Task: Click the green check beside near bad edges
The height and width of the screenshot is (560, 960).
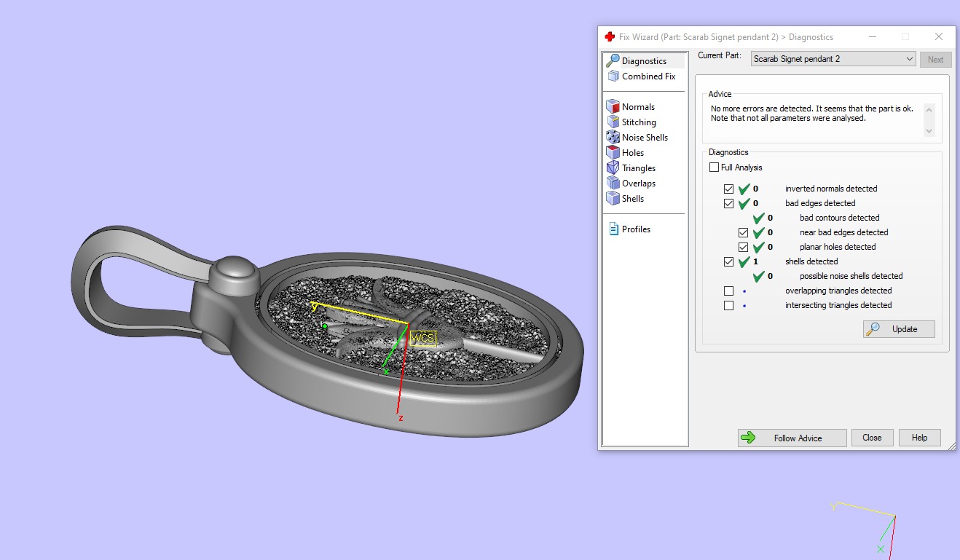Action: [758, 232]
